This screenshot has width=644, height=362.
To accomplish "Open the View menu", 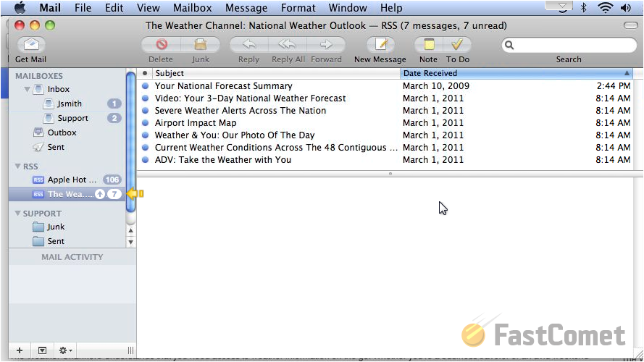I will [x=149, y=7].
